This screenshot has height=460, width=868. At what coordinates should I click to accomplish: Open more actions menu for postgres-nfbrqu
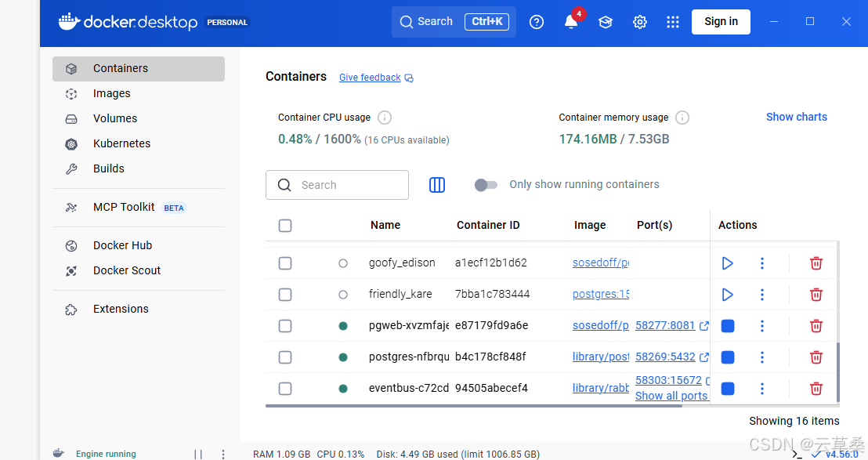click(762, 357)
